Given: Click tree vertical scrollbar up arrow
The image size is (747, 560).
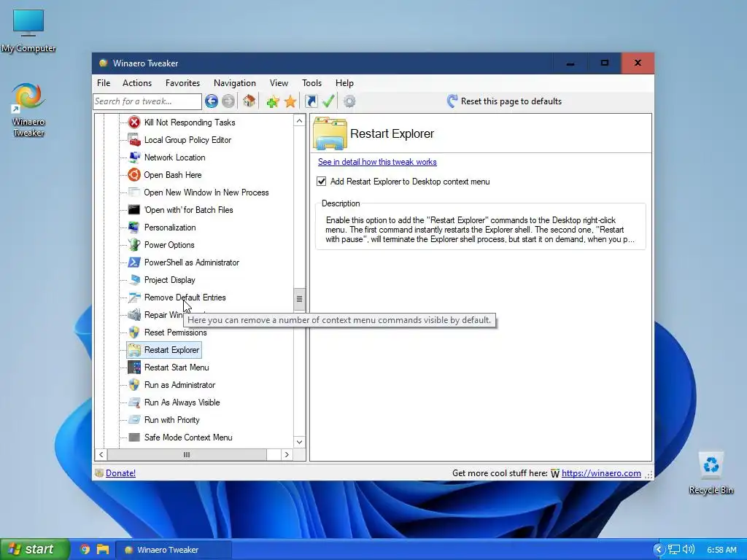Looking at the screenshot, I should tap(299, 121).
